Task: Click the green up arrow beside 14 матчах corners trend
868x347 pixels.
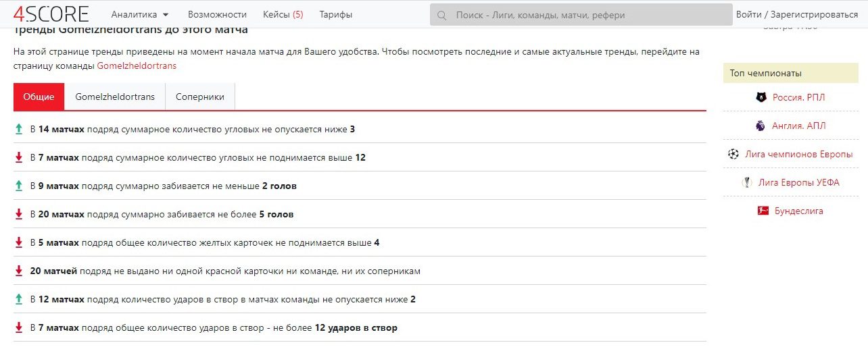Action: [x=19, y=129]
